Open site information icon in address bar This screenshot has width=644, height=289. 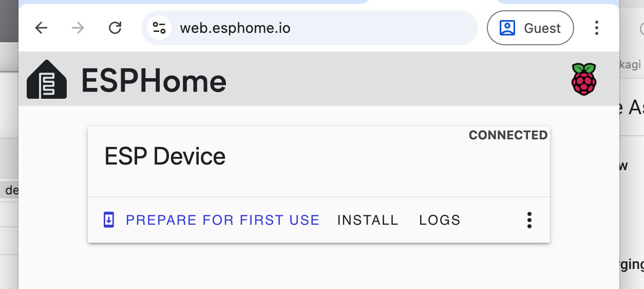[159, 28]
